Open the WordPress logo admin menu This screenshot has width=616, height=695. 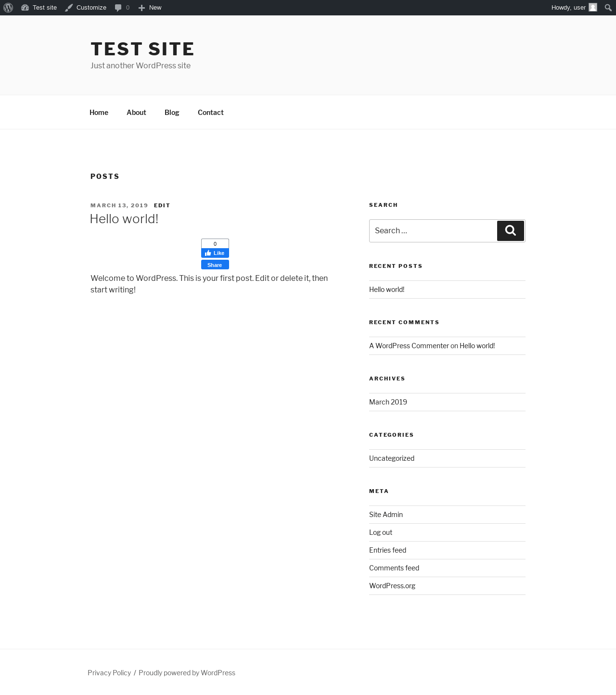click(x=8, y=8)
